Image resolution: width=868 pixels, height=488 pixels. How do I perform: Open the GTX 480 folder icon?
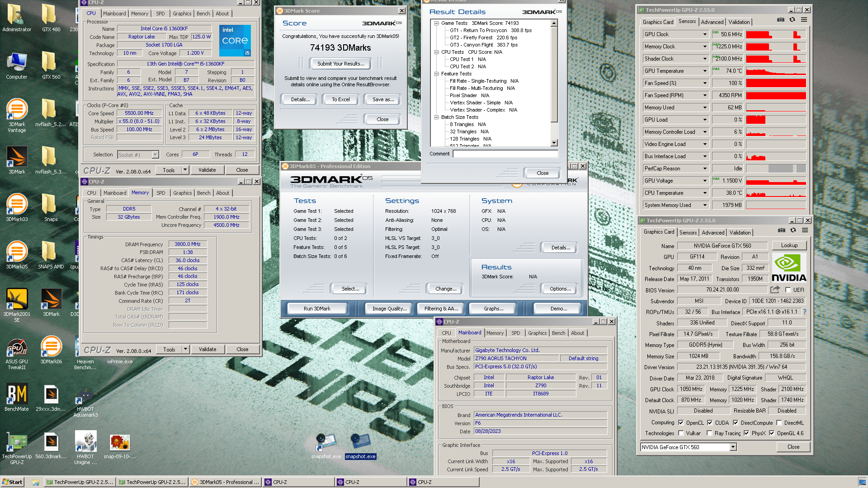(x=51, y=18)
